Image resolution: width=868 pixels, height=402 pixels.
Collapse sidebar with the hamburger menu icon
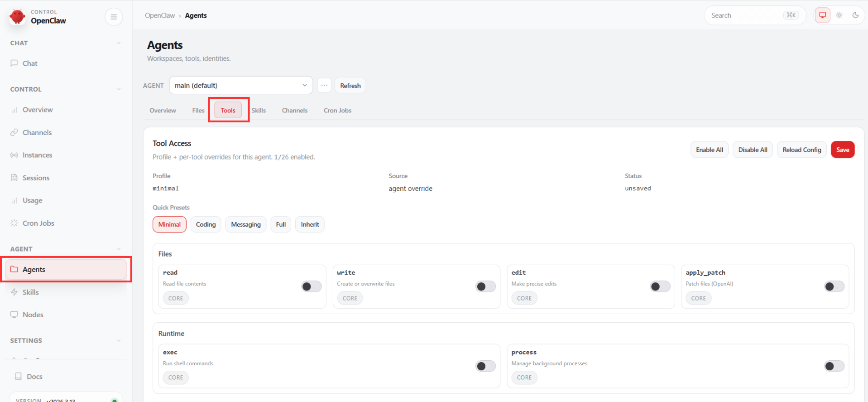pos(114,17)
